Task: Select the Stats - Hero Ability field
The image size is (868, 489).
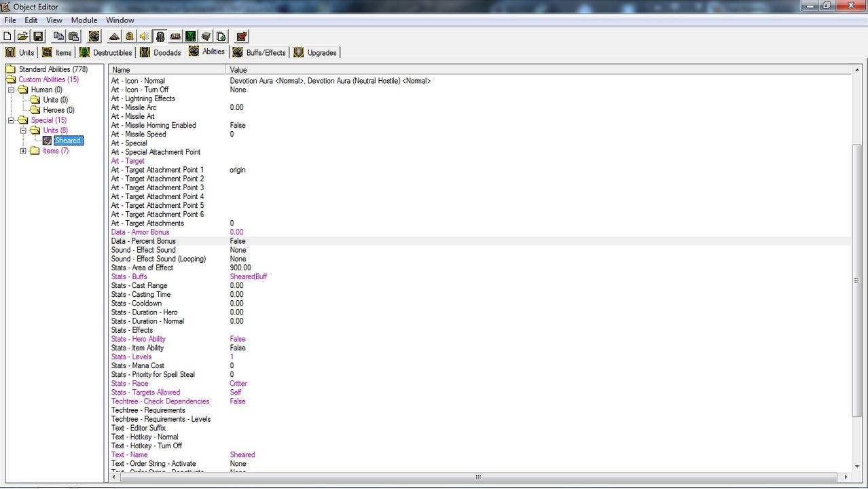Action: [x=480, y=339]
